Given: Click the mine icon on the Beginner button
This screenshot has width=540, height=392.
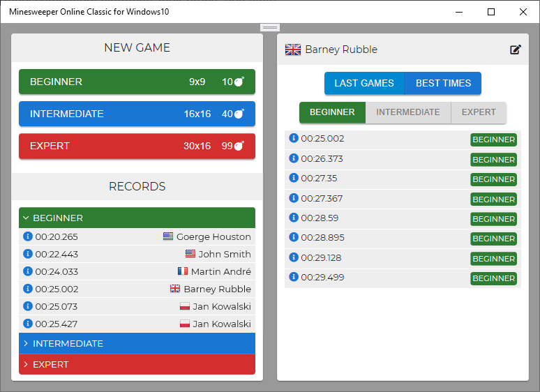Looking at the screenshot, I should (x=239, y=82).
